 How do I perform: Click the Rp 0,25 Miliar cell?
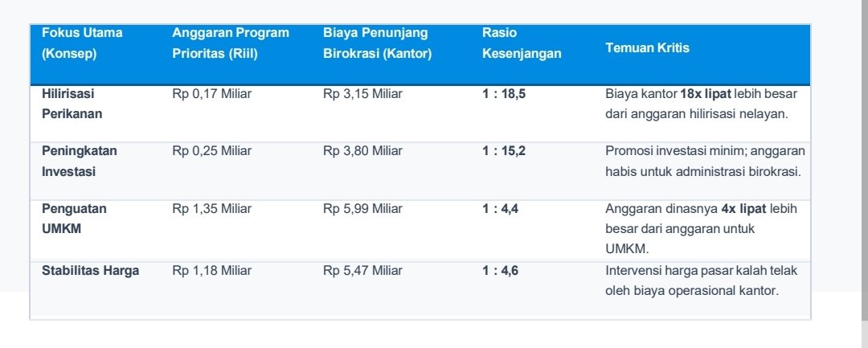click(211, 151)
